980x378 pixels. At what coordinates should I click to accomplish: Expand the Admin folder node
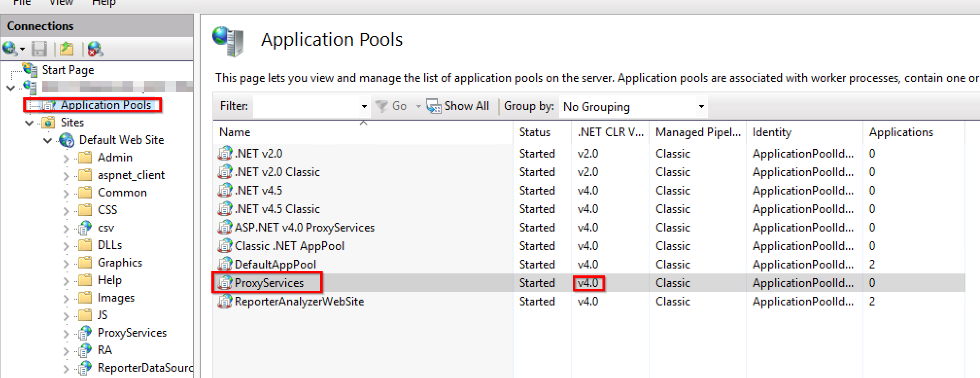[66, 158]
